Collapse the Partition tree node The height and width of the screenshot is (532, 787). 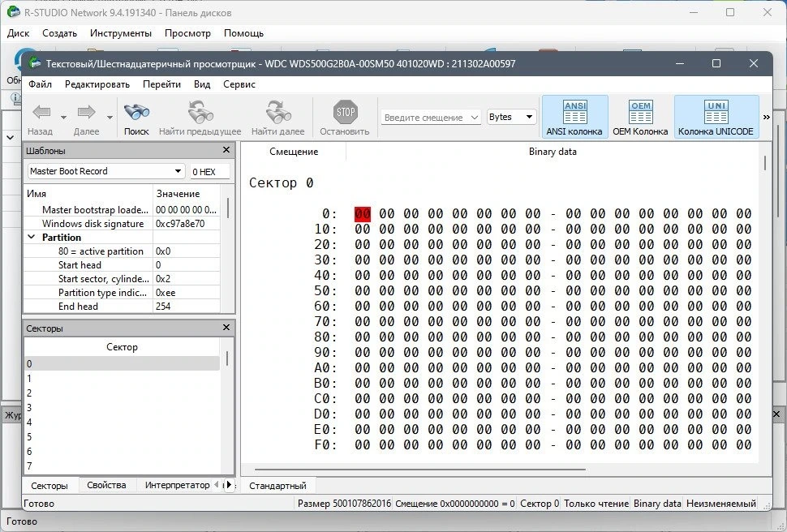point(31,237)
